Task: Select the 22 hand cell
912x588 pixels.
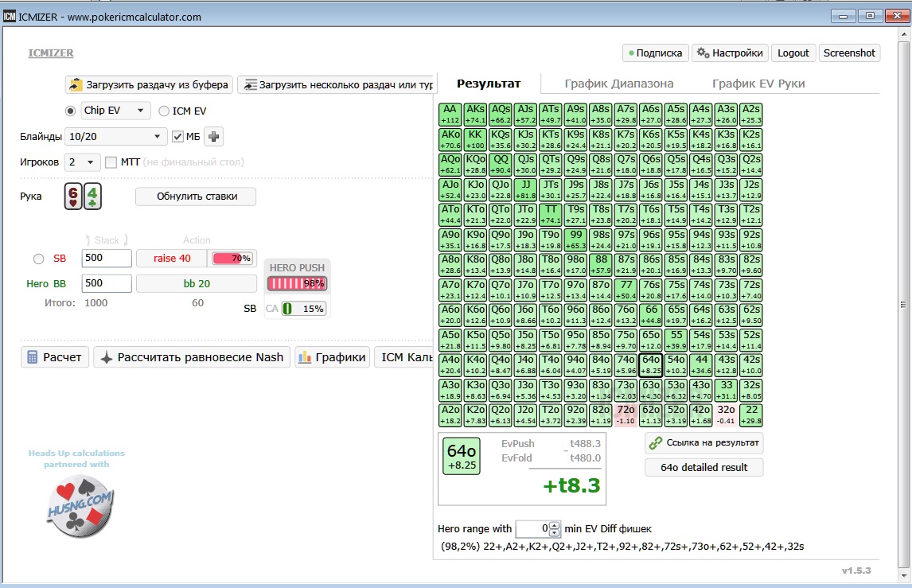Action: pos(751,415)
